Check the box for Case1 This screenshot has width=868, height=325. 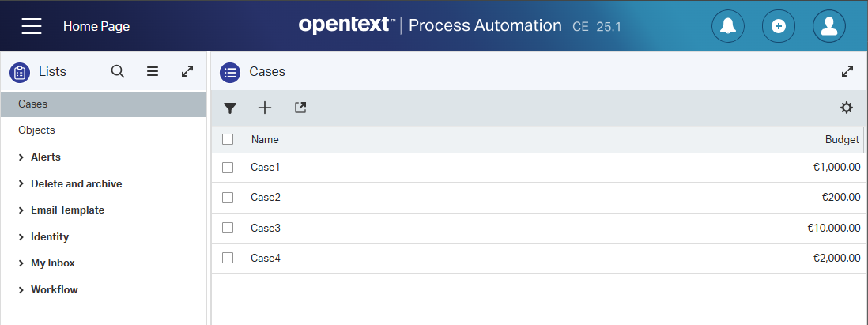point(228,168)
